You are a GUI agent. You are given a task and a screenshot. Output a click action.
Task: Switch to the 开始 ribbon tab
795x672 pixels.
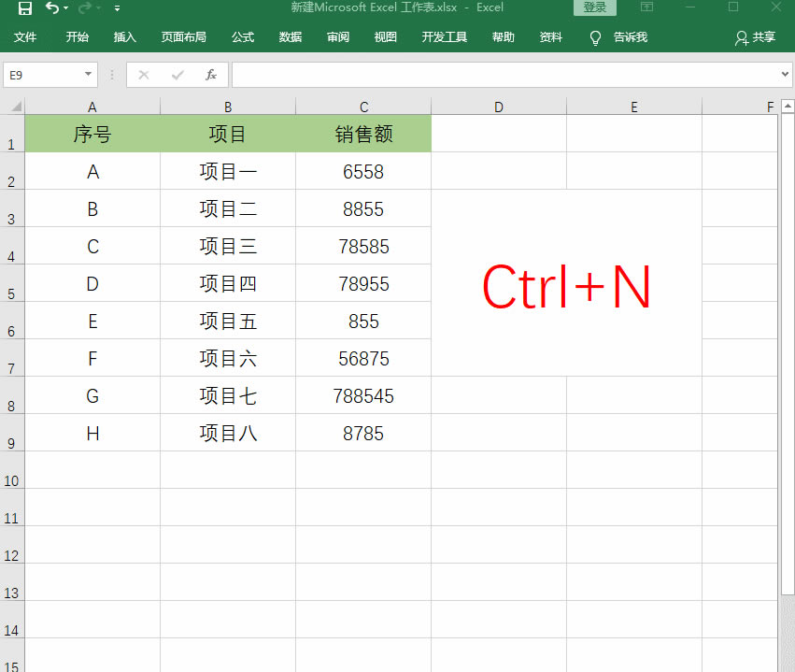(x=77, y=37)
